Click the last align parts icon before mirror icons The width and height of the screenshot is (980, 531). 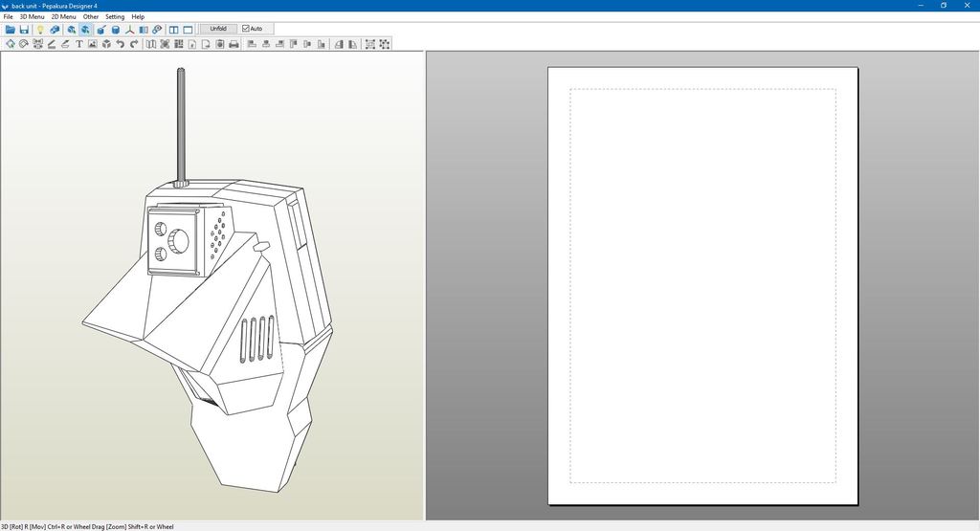click(322, 44)
